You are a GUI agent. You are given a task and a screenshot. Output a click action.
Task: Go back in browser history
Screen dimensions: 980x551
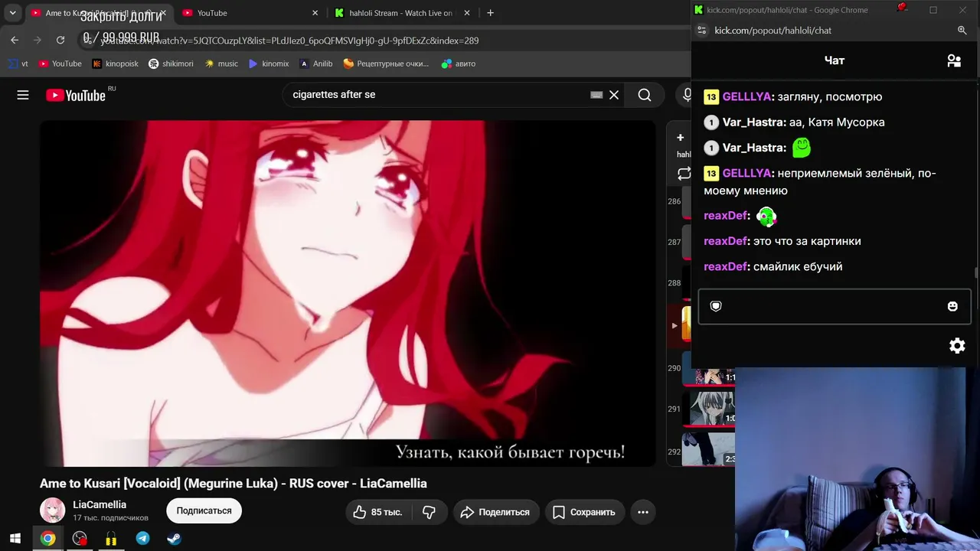[15, 40]
